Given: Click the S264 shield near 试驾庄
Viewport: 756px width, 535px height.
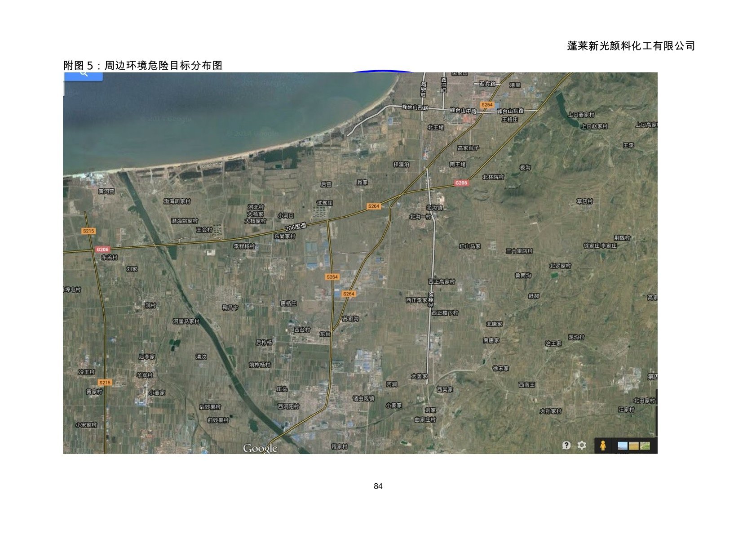Looking at the screenshot, I should 374,206.
